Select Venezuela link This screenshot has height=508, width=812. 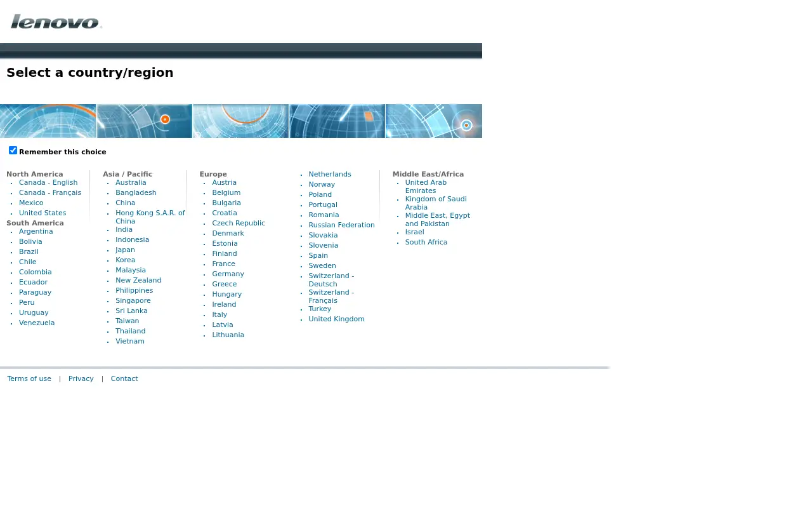[x=37, y=323]
